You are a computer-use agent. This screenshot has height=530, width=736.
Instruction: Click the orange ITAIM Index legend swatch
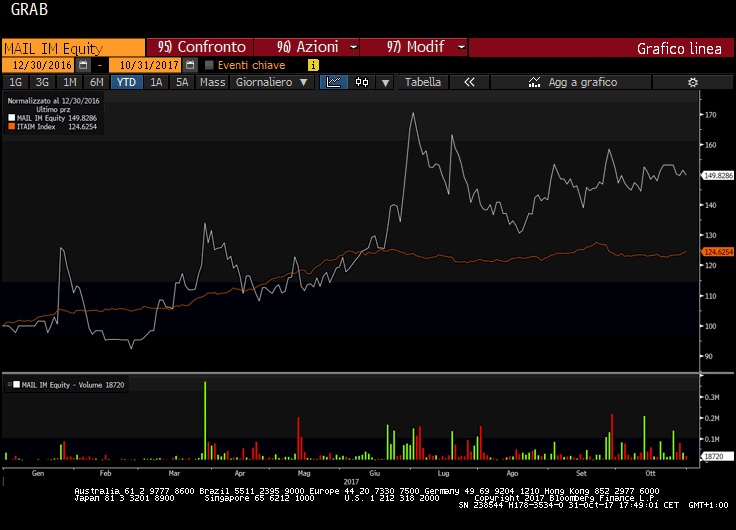tap(12, 127)
